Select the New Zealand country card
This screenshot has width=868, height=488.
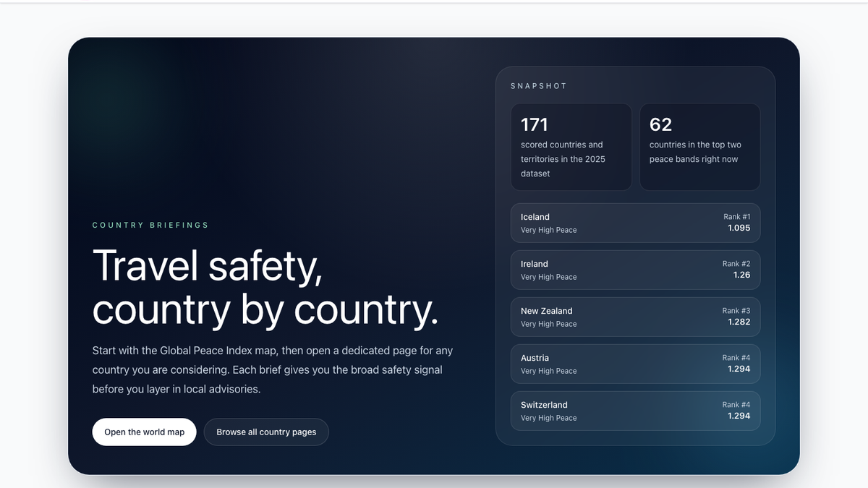click(x=635, y=317)
